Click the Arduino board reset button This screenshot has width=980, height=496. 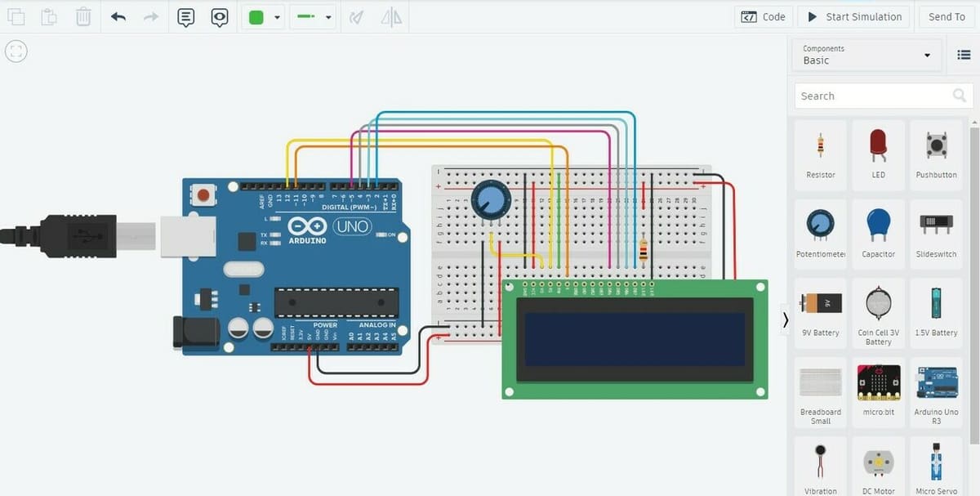(203, 195)
